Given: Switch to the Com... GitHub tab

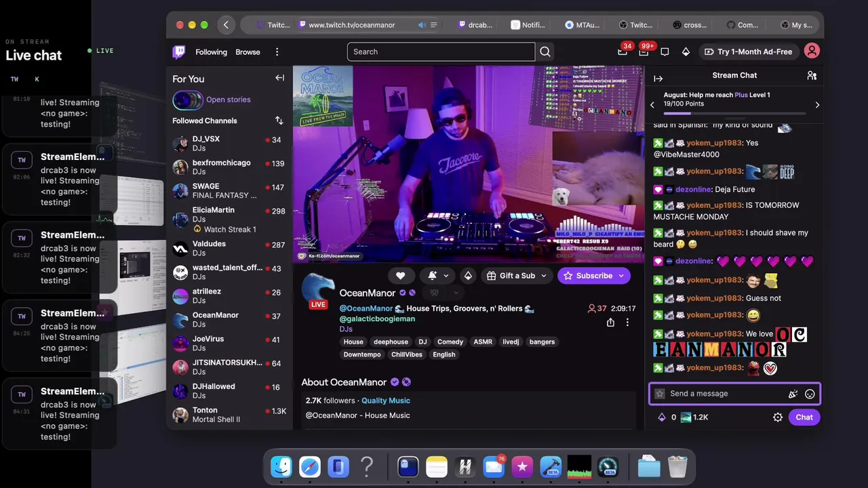Looking at the screenshot, I should point(742,25).
